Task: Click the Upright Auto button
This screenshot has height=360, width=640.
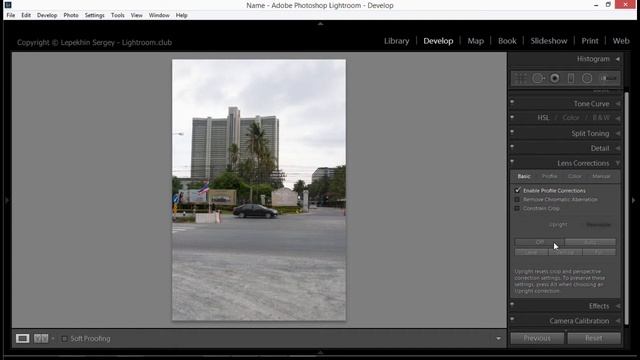Action: 590,242
